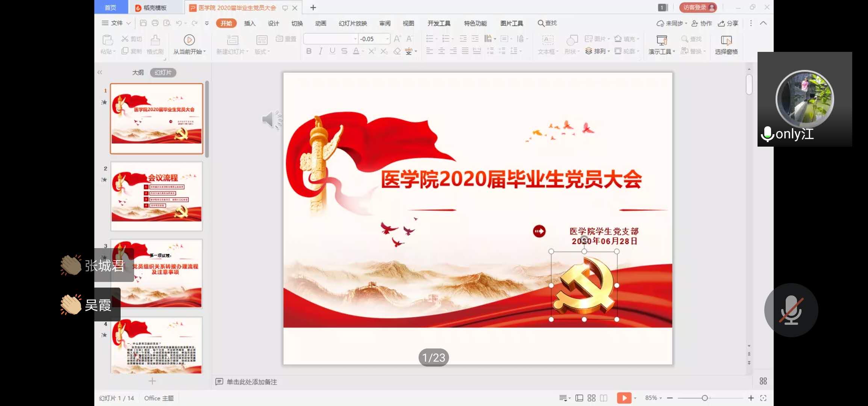Adjust the zoom slider handle
868x406 pixels.
(x=705, y=398)
